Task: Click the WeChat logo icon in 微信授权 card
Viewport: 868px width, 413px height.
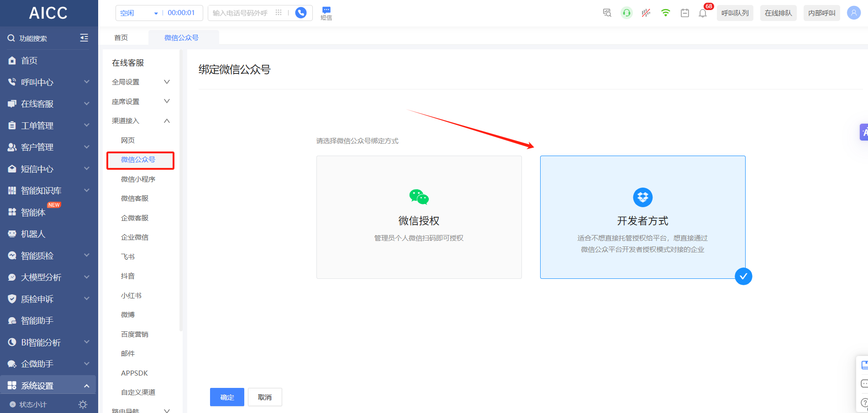Action: [419, 197]
